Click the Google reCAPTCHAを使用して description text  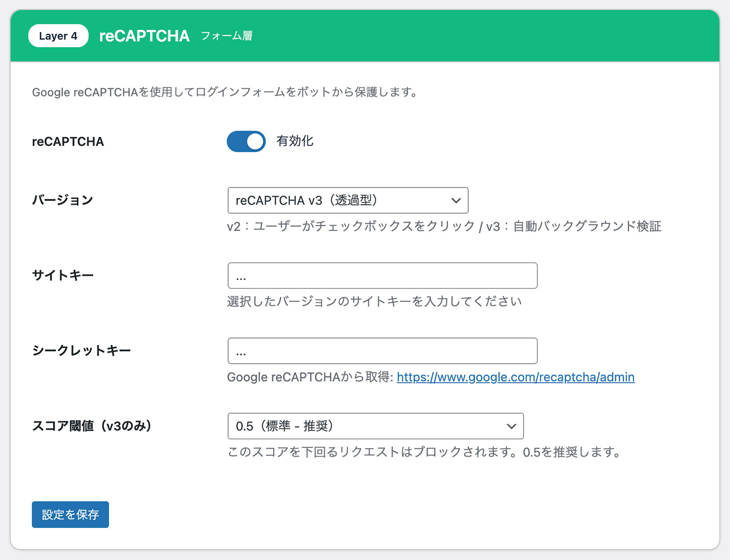pyautogui.click(x=225, y=92)
